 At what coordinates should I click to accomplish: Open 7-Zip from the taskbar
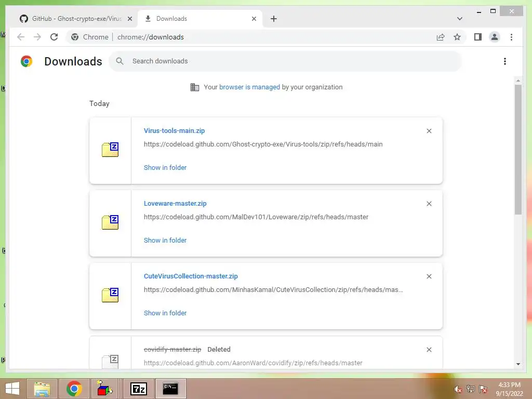[138, 389]
